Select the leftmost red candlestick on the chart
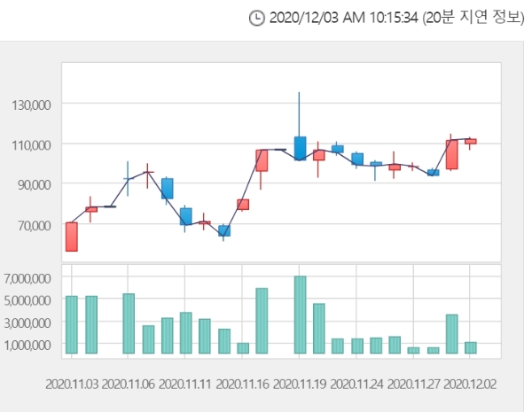 point(71,237)
